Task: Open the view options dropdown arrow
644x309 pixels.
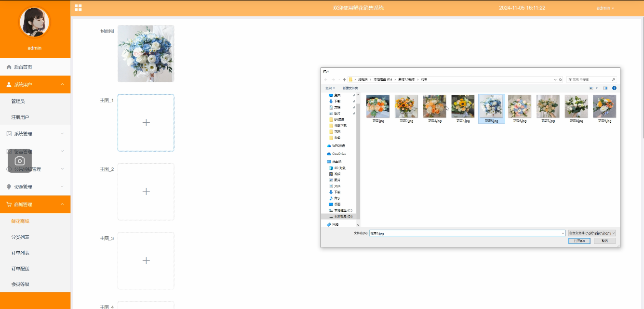Action: point(597,88)
